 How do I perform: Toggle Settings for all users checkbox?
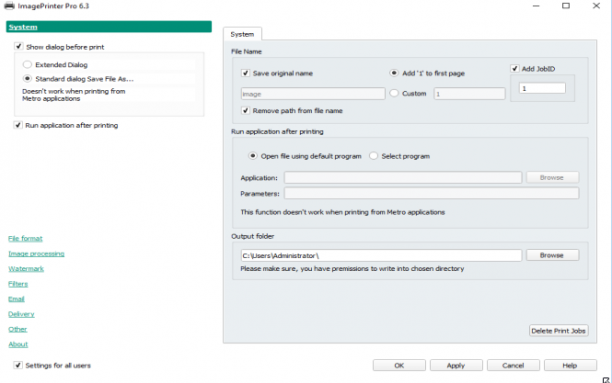point(18,365)
